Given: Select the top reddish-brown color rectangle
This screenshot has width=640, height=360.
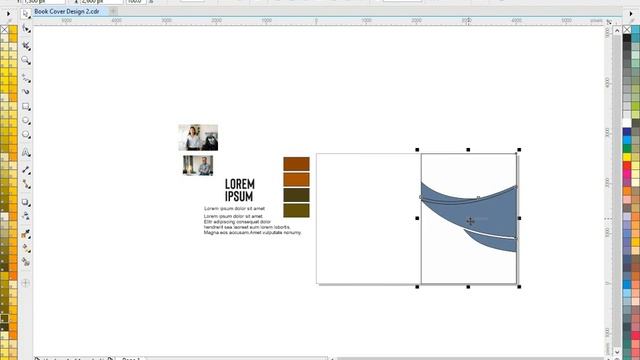Looking at the screenshot, I should click(x=296, y=164).
